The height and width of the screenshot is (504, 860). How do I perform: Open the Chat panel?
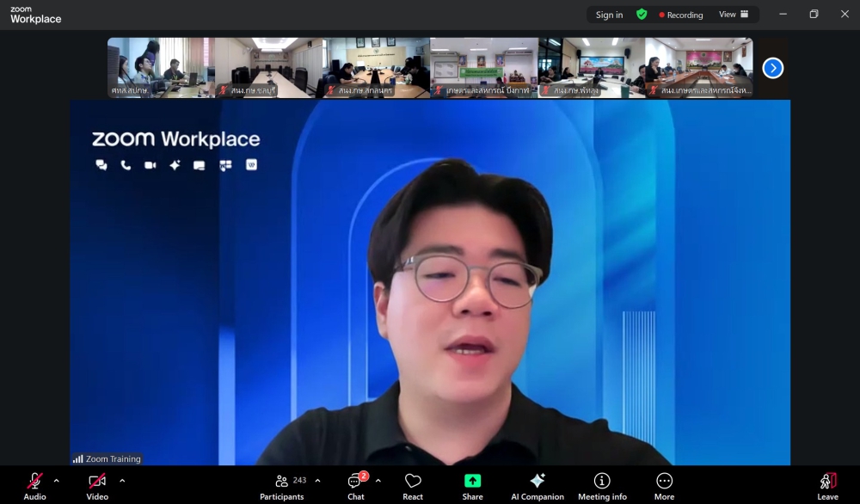tap(355, 486)
